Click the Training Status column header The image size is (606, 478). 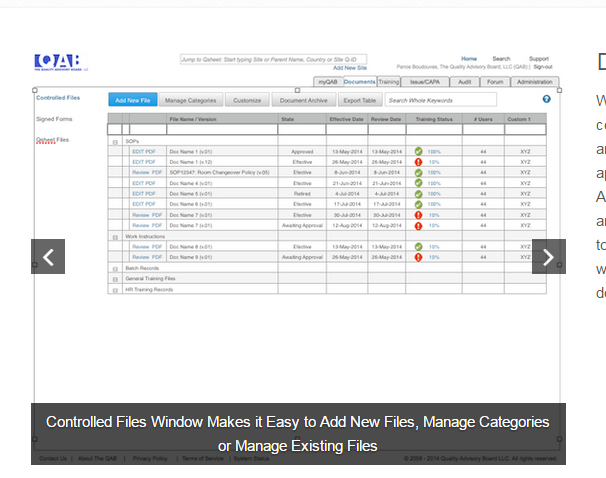pos(434,119)
